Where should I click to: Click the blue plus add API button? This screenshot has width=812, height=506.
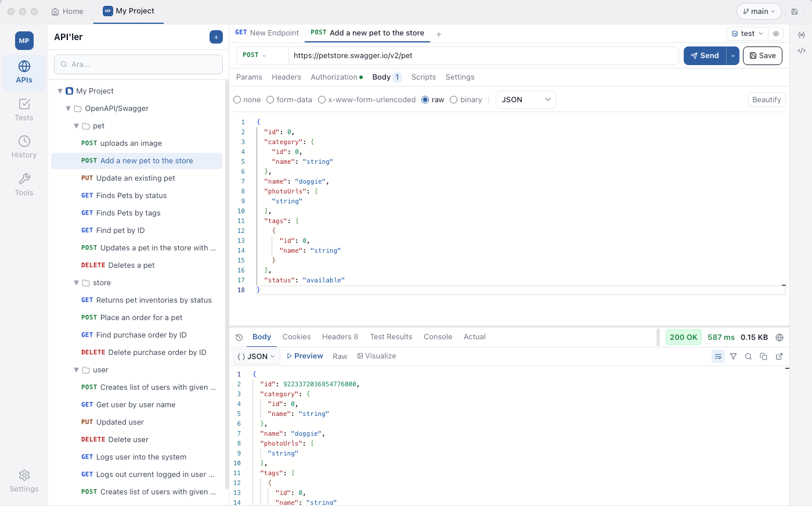pos(216,37)
